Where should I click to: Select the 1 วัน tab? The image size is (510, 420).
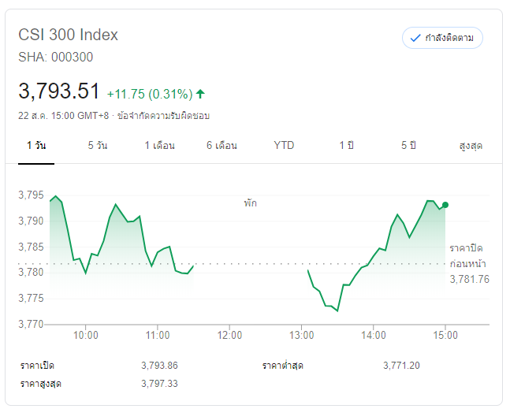click(35, 146)
